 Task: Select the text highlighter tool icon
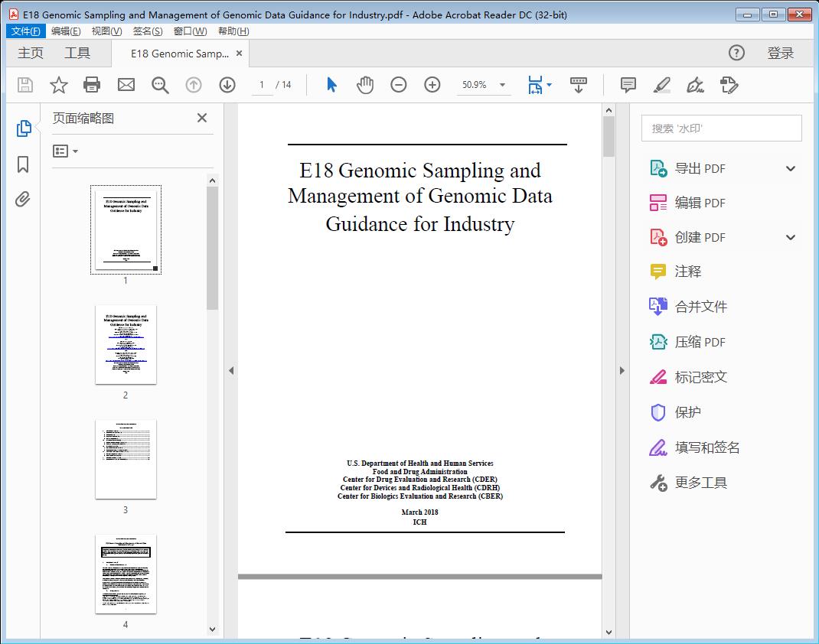661,85
